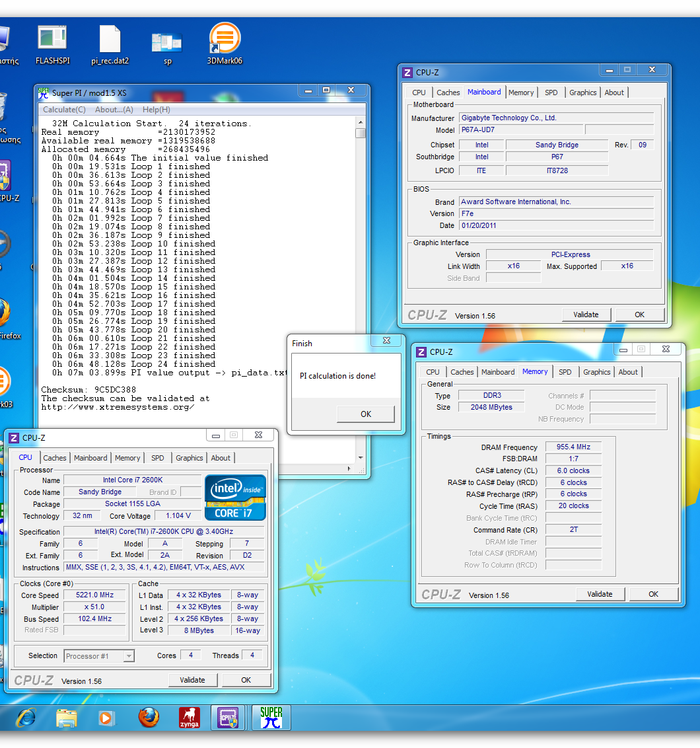Click the CPU-Z Memory window title icon
The width and height of the screenshot is (700, 748).
421,352
